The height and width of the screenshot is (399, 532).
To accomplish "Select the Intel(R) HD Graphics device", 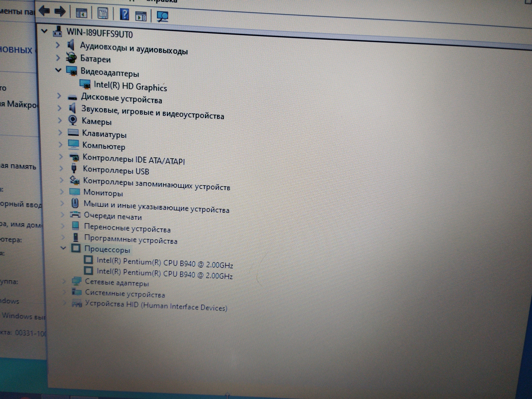I will coord(130,86).
